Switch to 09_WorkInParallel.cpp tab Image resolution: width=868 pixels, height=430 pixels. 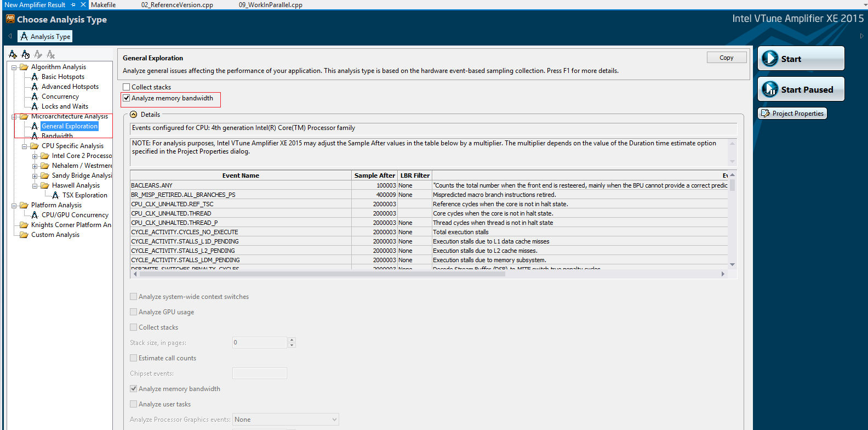pyautogui.click(x=271, y=4)
